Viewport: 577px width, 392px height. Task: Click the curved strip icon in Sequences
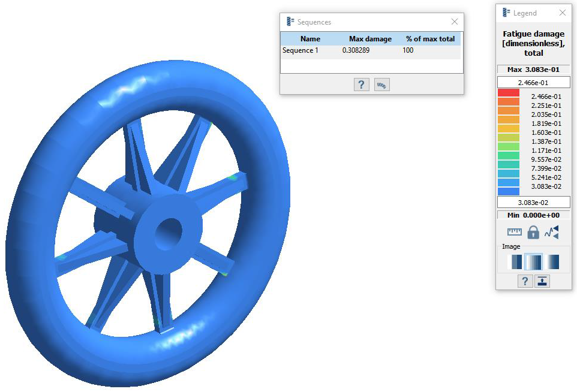pyautogui.click(x=381, y=85)
